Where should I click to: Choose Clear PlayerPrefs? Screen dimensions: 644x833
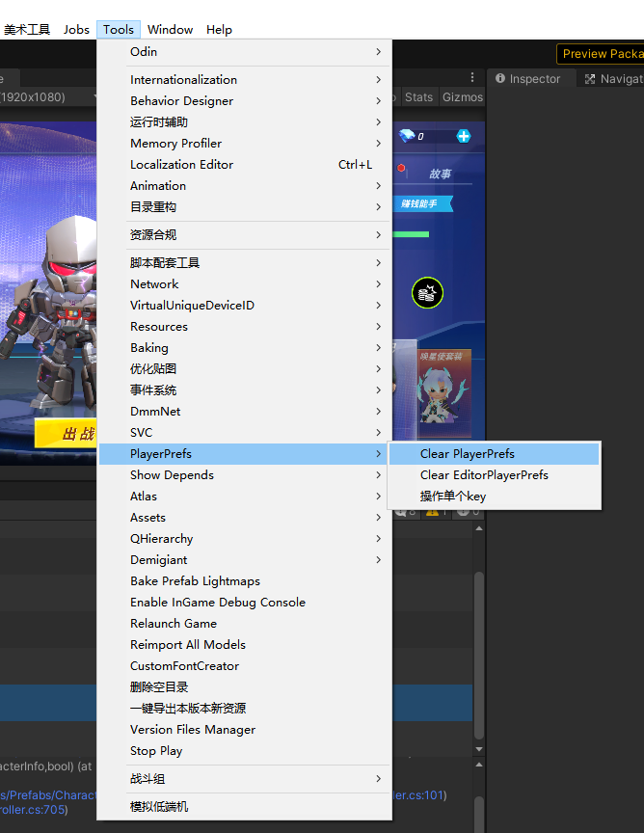click(x=495, y=454)
